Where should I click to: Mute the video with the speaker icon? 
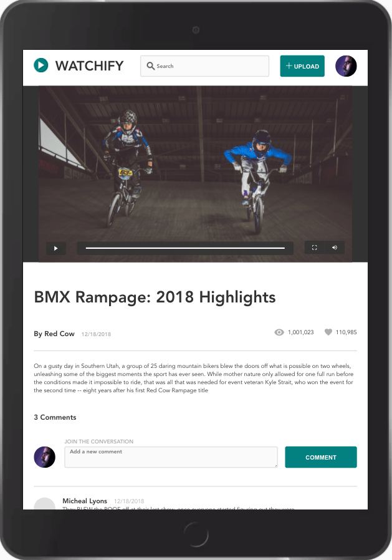[x=335, y=248]
